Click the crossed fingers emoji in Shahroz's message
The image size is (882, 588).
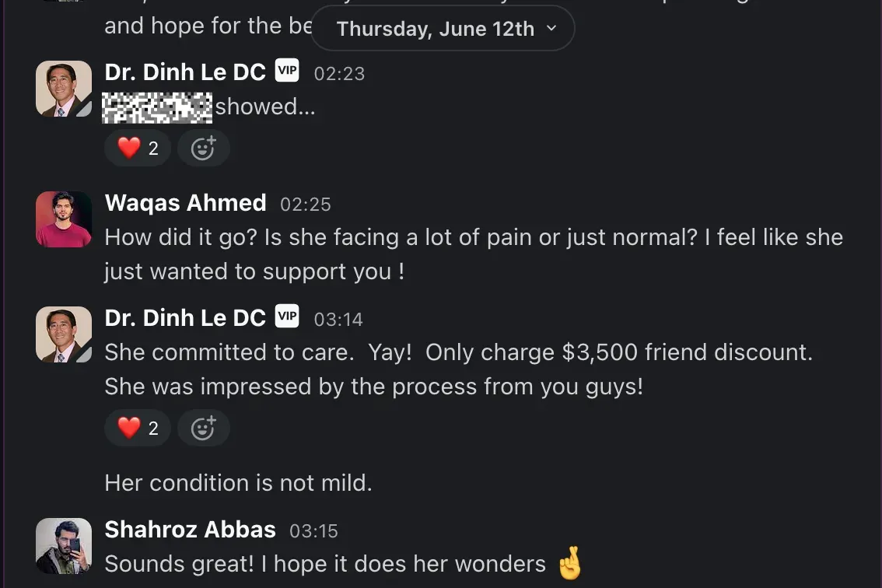[x=570, y=565]
